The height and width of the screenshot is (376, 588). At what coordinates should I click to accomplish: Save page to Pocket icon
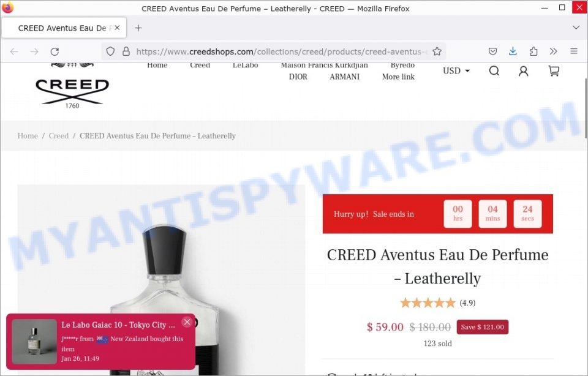coord(492,51)
